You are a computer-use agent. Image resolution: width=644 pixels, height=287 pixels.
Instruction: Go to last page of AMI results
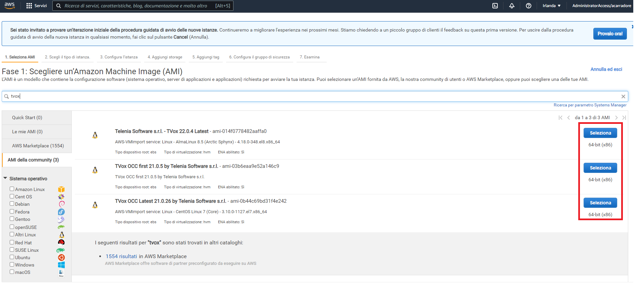(x=624, y=117)
